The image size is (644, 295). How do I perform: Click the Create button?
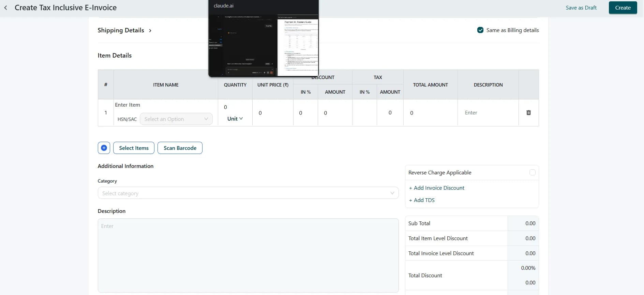tap(623, 7)
